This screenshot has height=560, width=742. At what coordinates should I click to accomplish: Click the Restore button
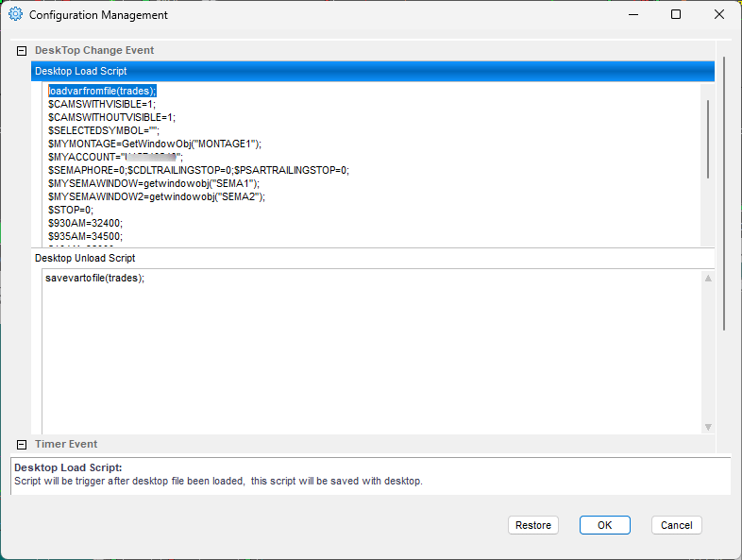[533, 525]
